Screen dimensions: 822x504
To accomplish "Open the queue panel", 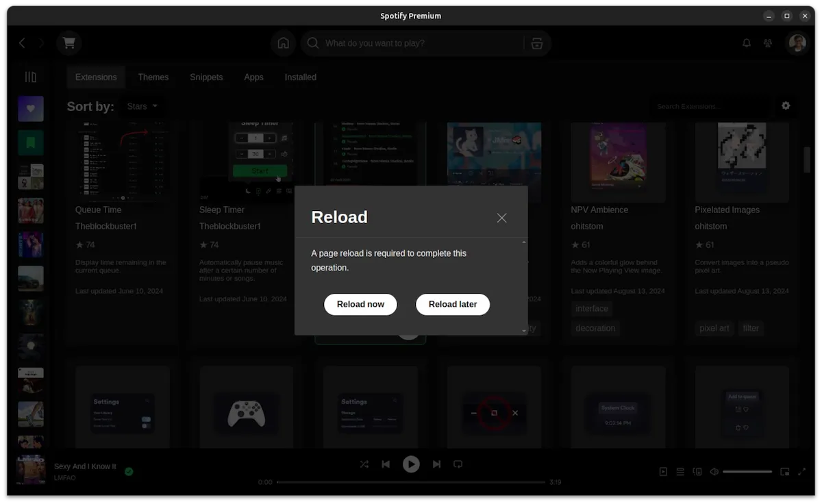I will point(680,472).
